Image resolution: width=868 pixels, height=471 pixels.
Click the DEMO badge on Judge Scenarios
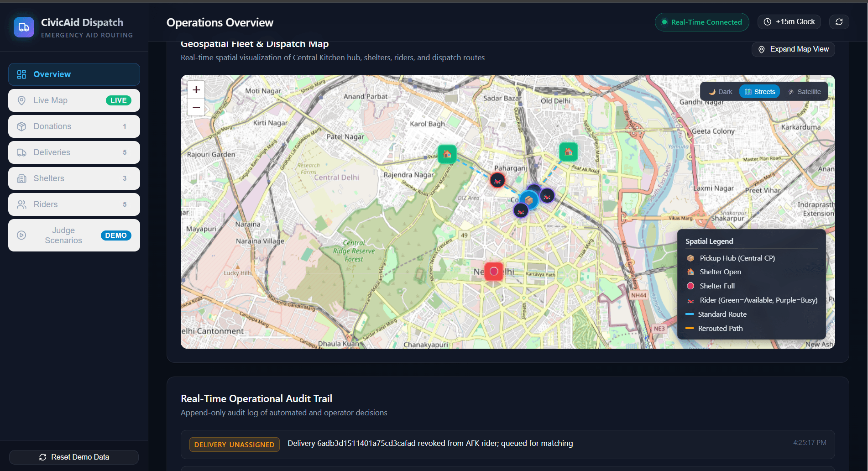(116, 235)
